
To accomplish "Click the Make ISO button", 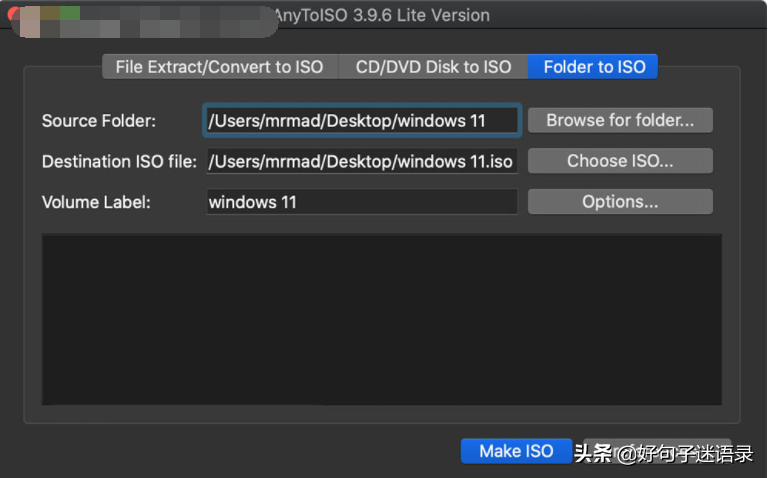I will coord(516,451).
